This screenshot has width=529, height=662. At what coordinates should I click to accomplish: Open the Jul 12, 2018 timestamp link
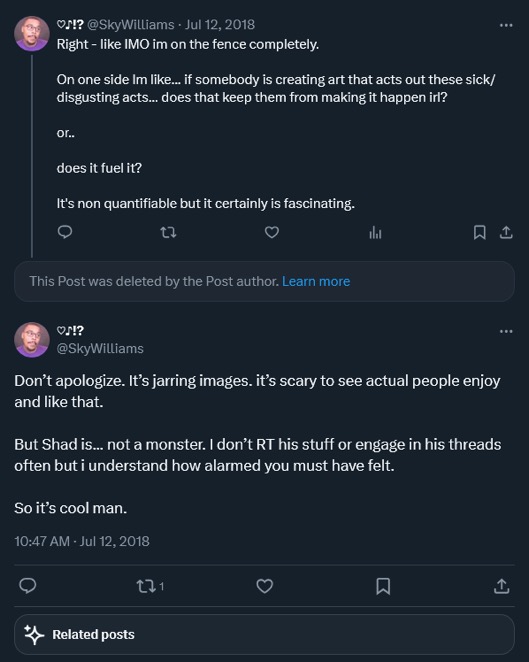[x=220, y=24]
